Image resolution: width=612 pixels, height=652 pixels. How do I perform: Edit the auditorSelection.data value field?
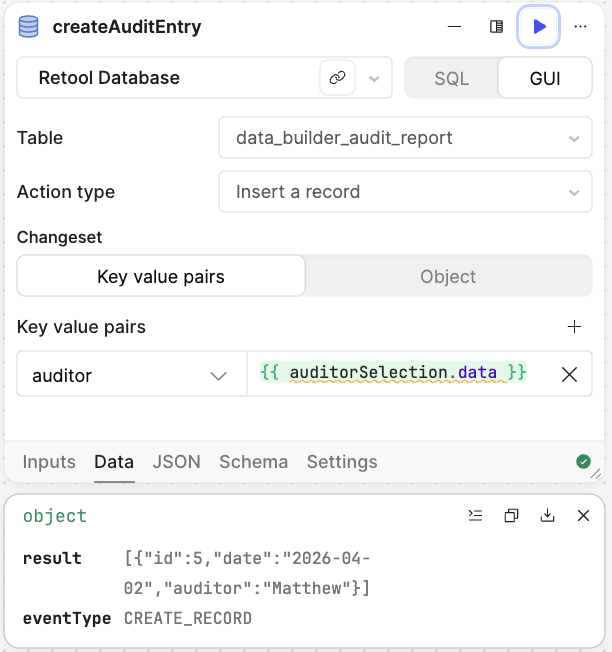[400, 374]
